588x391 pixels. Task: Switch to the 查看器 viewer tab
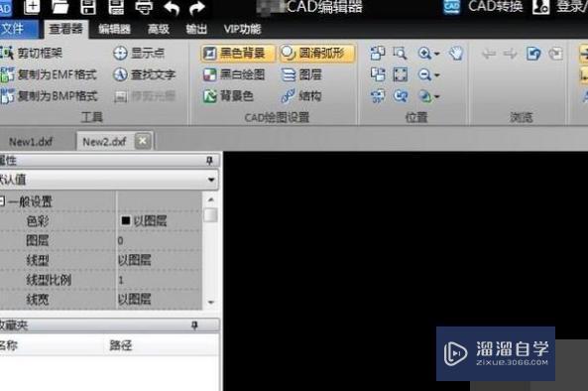[66, 29]
